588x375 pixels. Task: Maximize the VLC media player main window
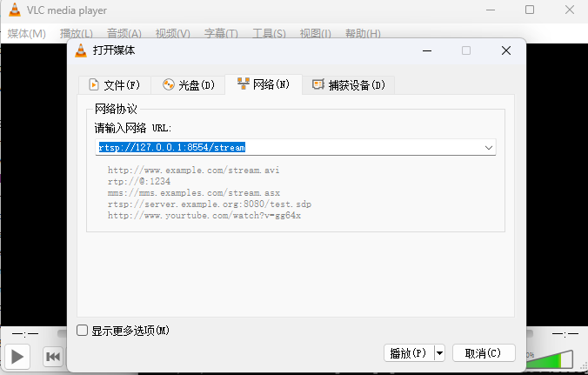point(530,10)
